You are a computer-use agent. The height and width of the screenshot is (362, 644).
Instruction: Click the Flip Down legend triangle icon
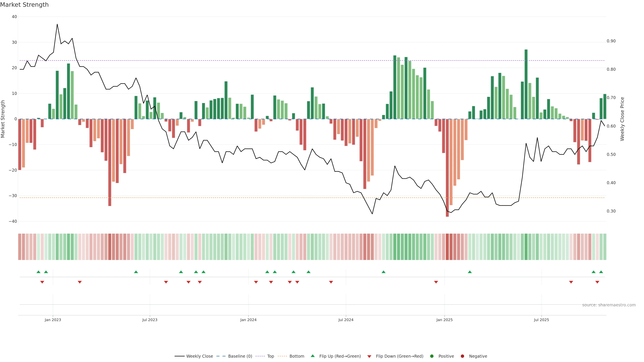[369, 356]
